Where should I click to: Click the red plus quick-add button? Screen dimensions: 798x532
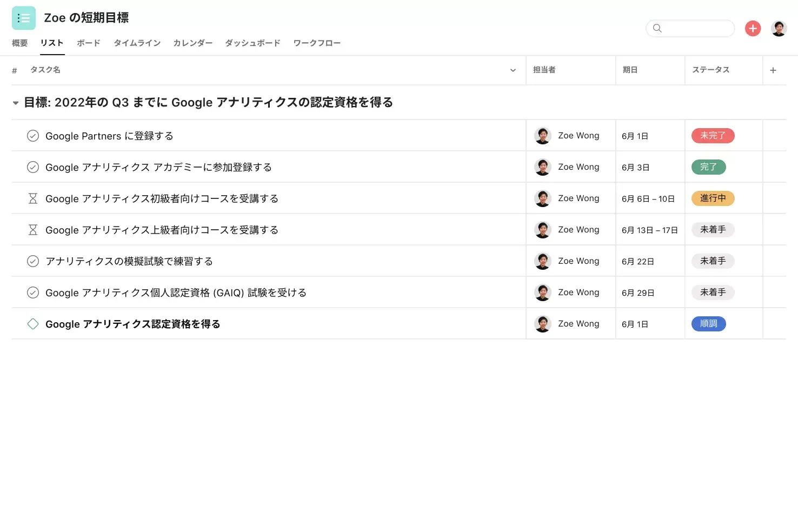[753, 28]
